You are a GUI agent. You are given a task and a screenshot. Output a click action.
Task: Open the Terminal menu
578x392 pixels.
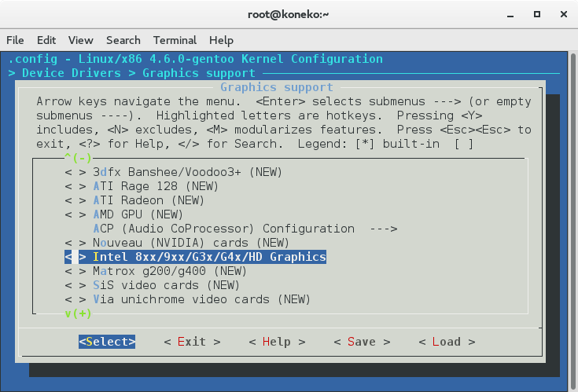click(x=175, y=40)
